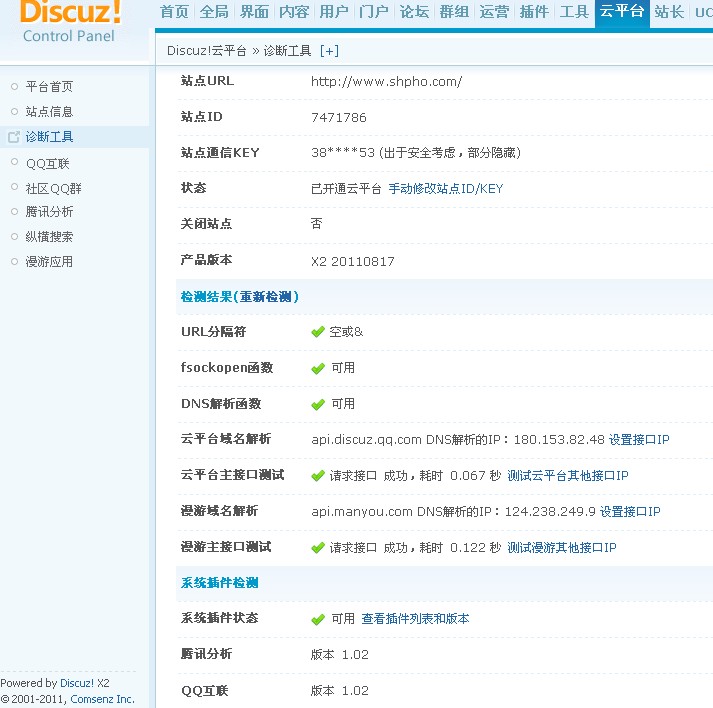Click 设置接口IP for api.discuz.qq.com
Screen dimensions: 713x708
click(x=639, y=439)
